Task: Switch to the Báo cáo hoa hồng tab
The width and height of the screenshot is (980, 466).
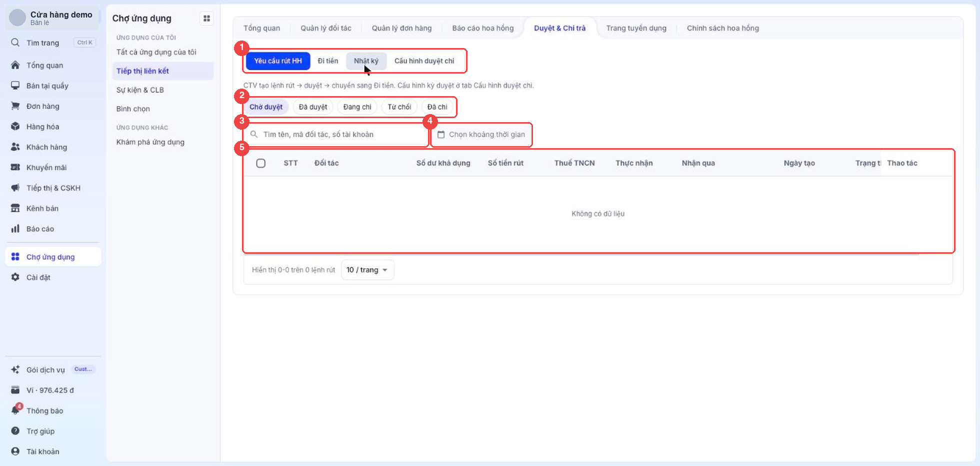Action: click(483, 28)
